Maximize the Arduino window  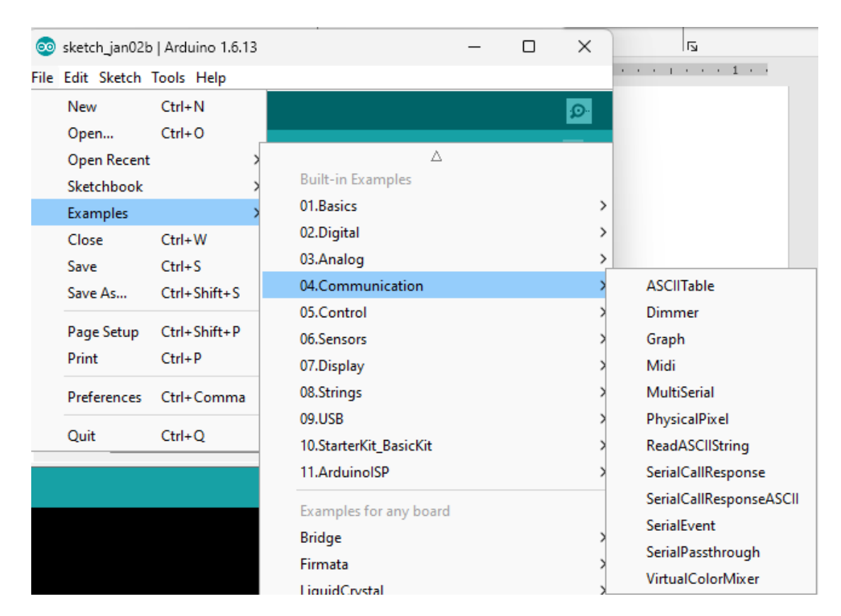tap(529, 47)
